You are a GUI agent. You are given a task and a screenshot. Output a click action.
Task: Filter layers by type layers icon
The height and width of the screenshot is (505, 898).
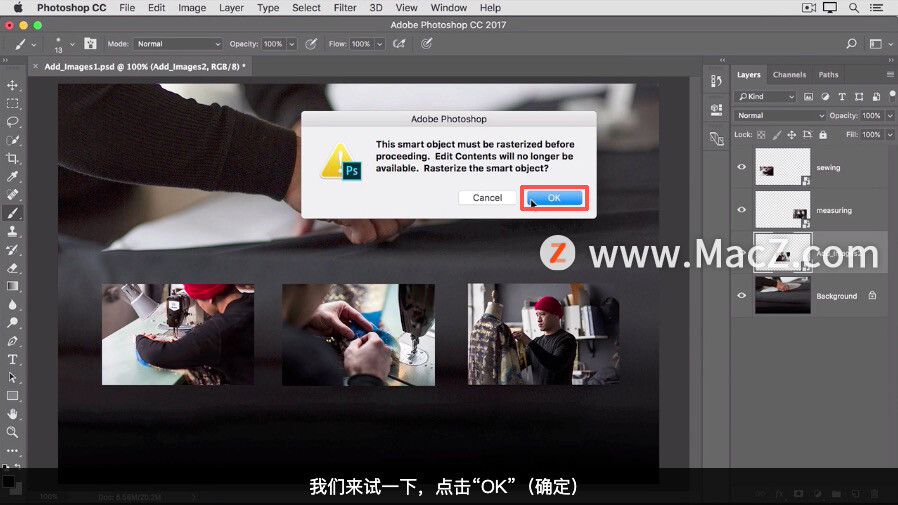tap(842, 97)
